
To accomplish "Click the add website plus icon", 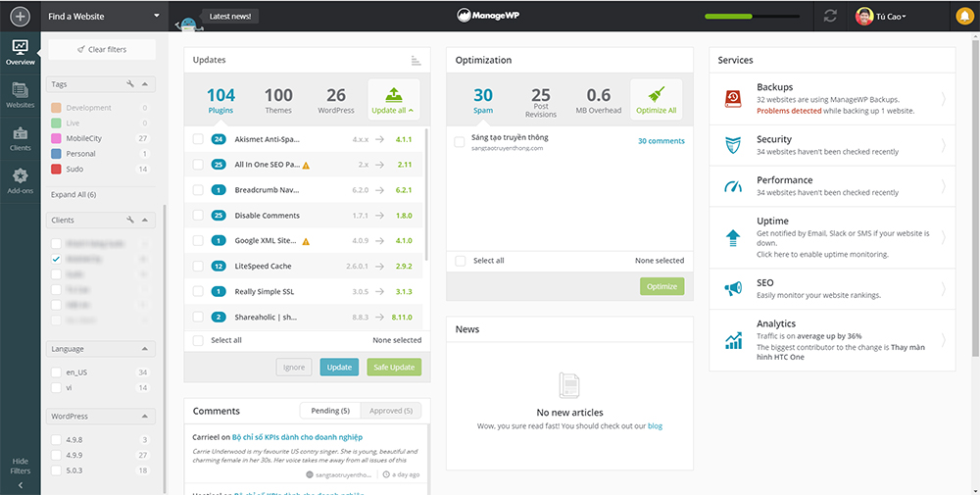I will pyautogui.click(x=20, y=17).
